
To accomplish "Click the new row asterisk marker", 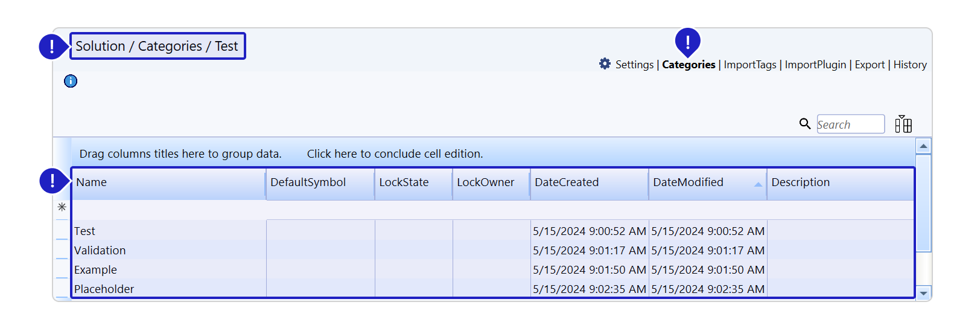I will click(62, 207).
